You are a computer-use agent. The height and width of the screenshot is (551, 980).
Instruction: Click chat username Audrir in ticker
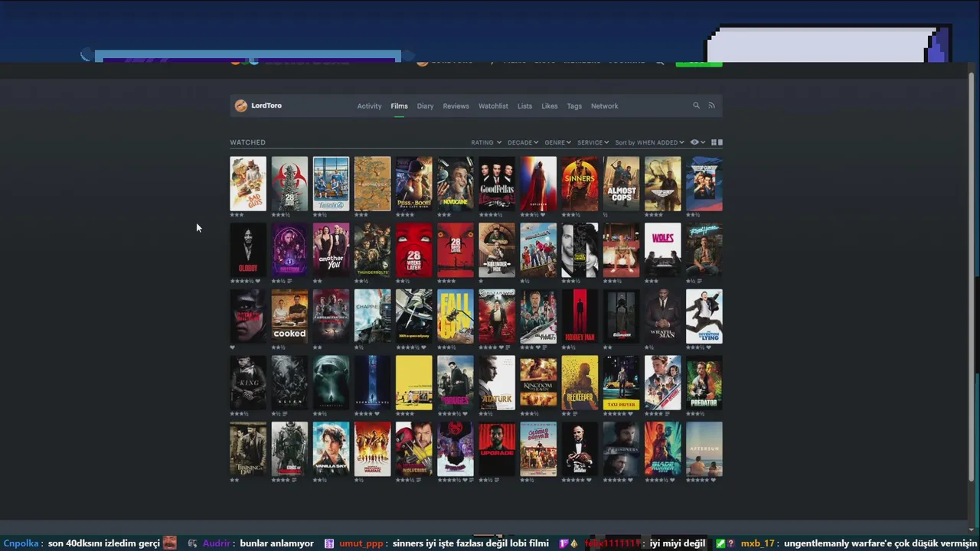pyautogui.click(x=217, y=543)
